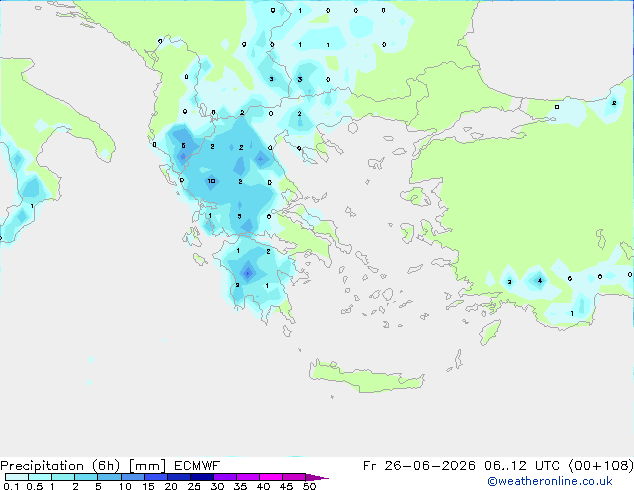The height and width of the screenshot is (490, 634).
Task: Pick the legend swatch between 40 and 45
Action: coord(271,477)
